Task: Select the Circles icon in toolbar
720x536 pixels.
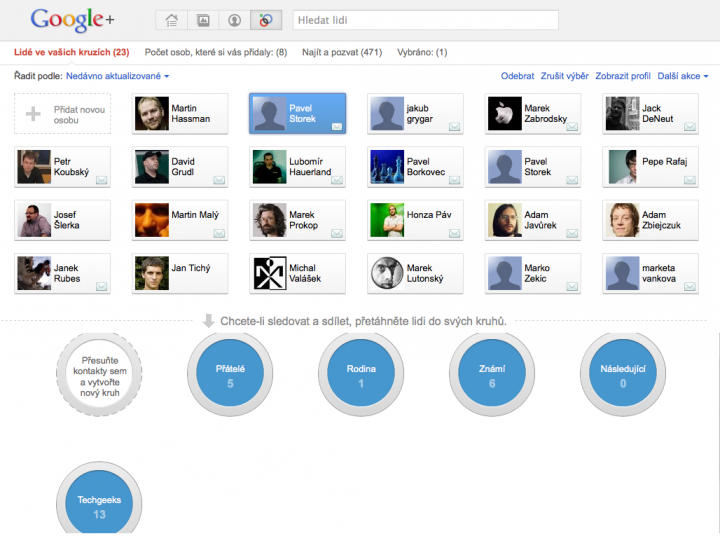Action: [x=265, y=20]
